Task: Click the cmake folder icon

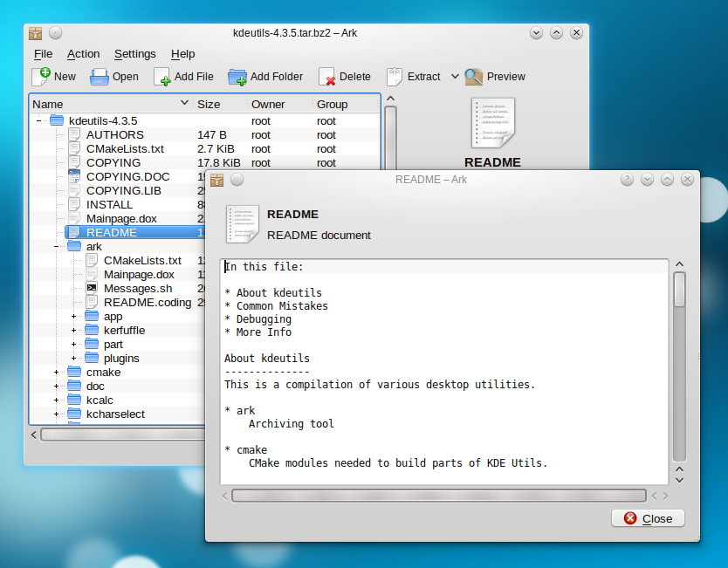Action: [74, 372]
